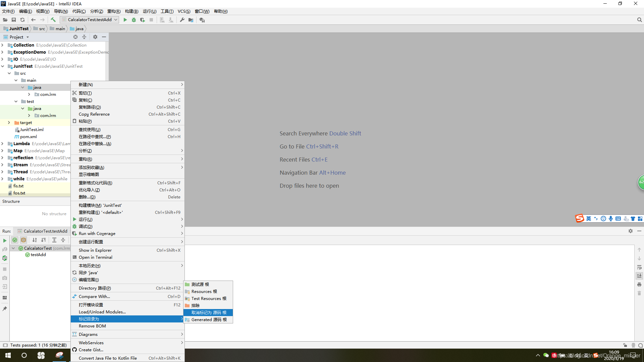Collapse the src folder node

click(x=9, y=73)
